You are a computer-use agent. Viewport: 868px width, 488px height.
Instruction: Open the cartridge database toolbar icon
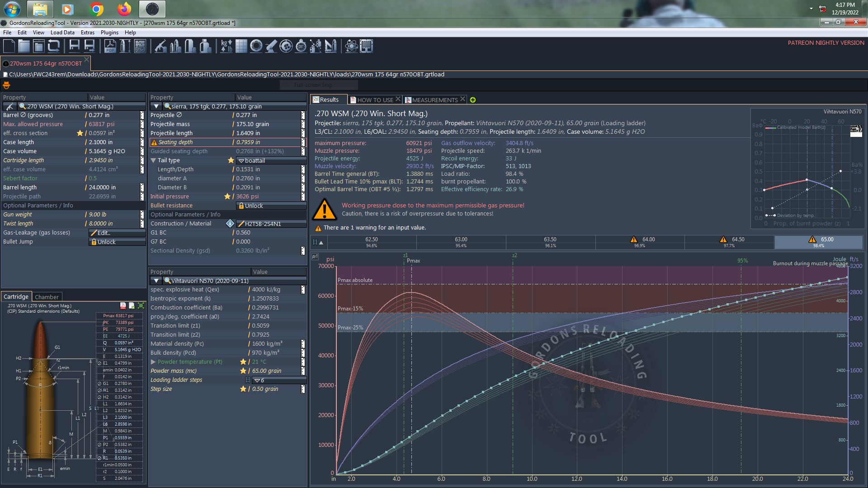[x=175, y=46]
